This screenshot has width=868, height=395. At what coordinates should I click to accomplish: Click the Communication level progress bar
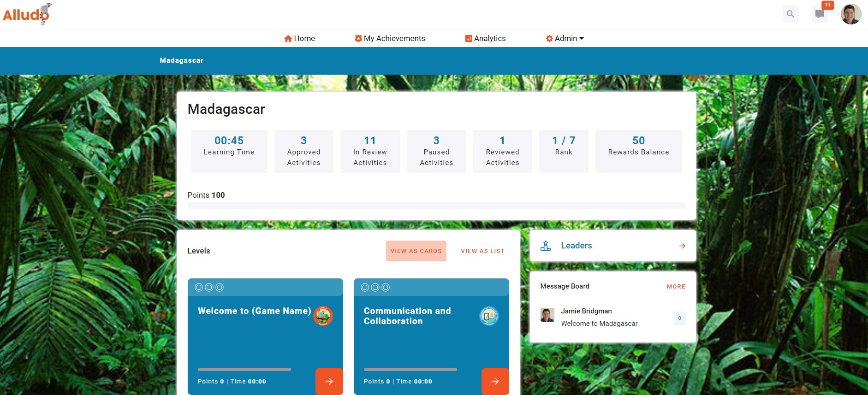click(410, 369)
